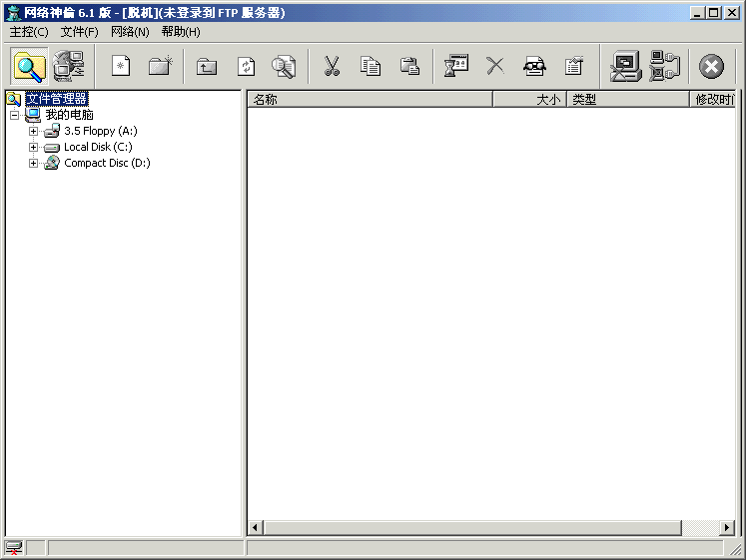The image size is (746, 560).
Task: Expand the 3.5 Floppy (A:) node
Action: tap(33, 131)
